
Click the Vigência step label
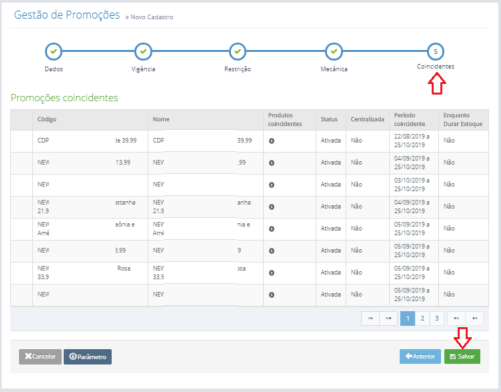pyautogui.click(x=143, y=69)
